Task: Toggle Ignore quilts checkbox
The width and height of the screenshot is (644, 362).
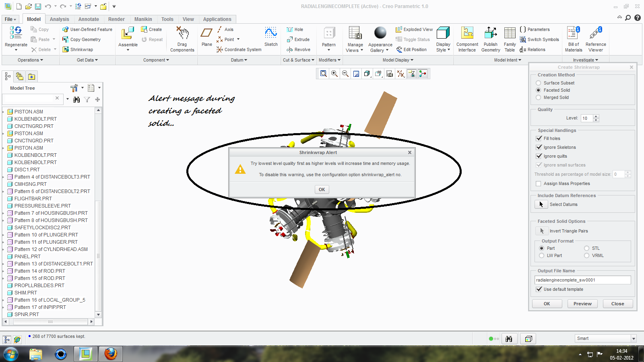Action: [539, 156]
